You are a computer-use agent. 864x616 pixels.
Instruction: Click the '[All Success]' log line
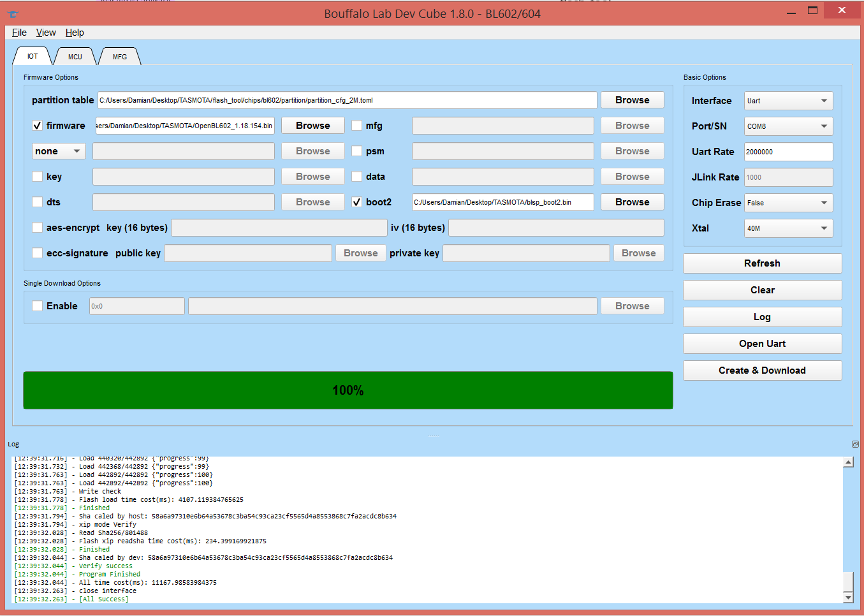[x=71, y=599]
